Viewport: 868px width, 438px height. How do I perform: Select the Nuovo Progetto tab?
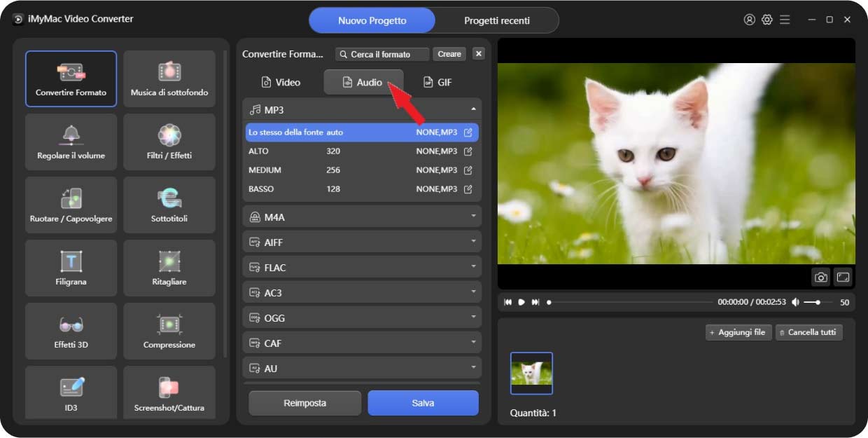(372, 20)
